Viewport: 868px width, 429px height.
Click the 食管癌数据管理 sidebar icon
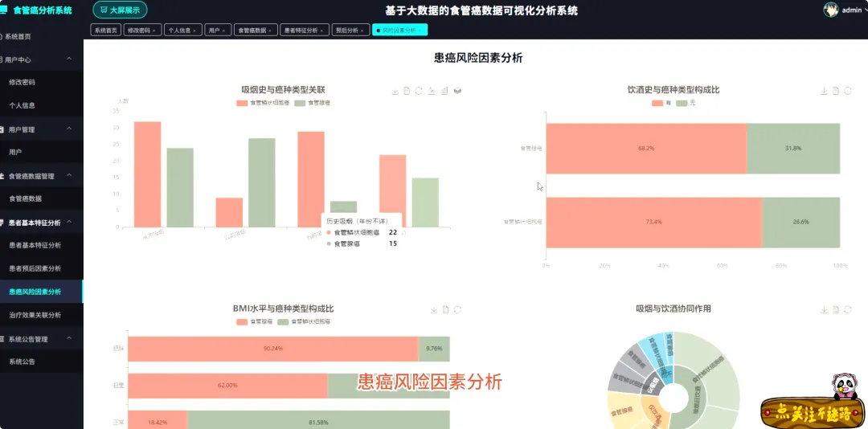click(2, 176)
